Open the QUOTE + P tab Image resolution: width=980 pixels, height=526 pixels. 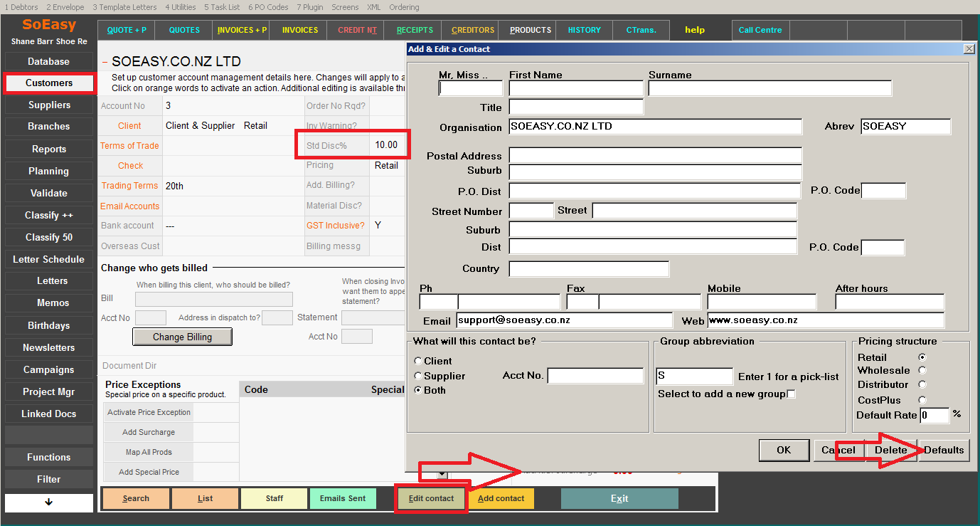coord(127,30)
